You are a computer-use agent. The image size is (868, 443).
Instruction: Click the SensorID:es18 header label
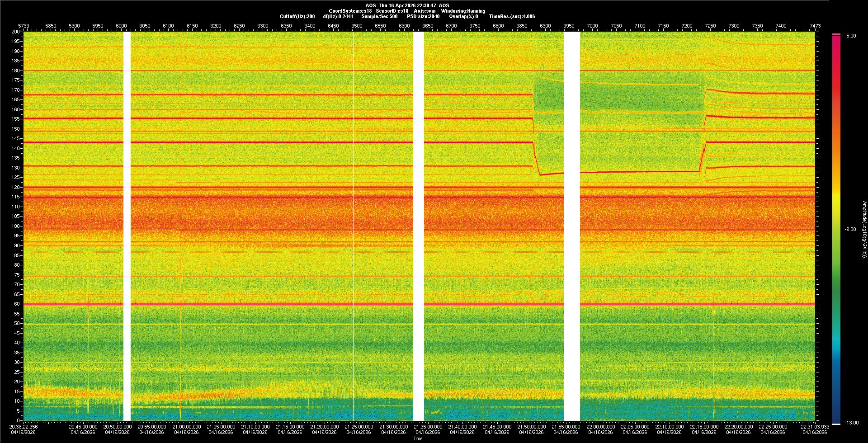(x=392, y=11)
